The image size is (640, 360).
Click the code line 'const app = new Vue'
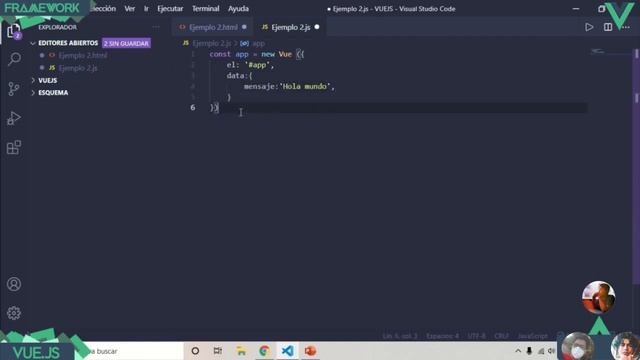(x=257, y=54)
